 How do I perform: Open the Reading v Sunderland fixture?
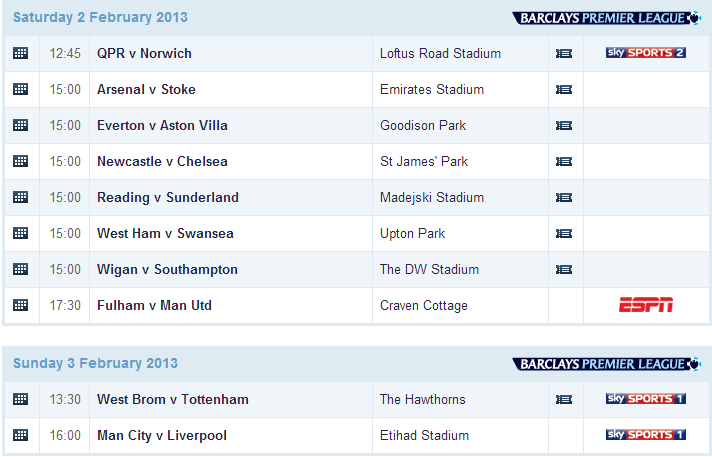(x=168, y=198)
